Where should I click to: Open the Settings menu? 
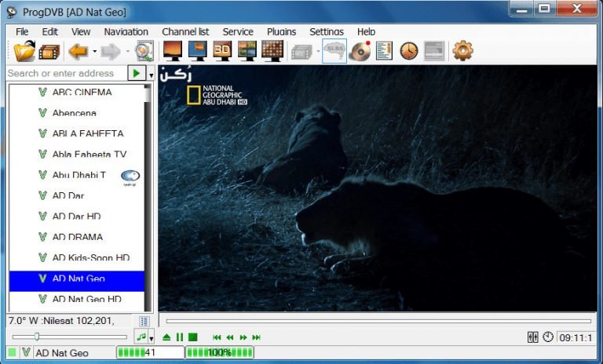(x=327, y=31)
